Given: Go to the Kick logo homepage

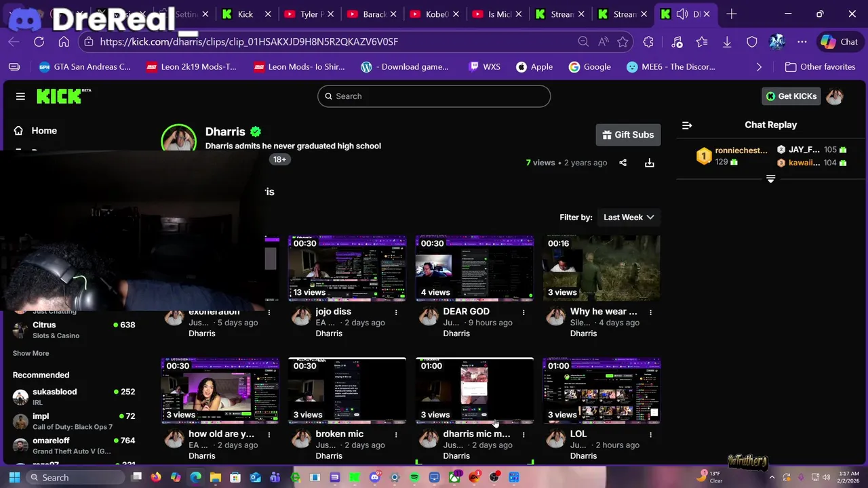Looking at the screenshot, I should 63,96.
